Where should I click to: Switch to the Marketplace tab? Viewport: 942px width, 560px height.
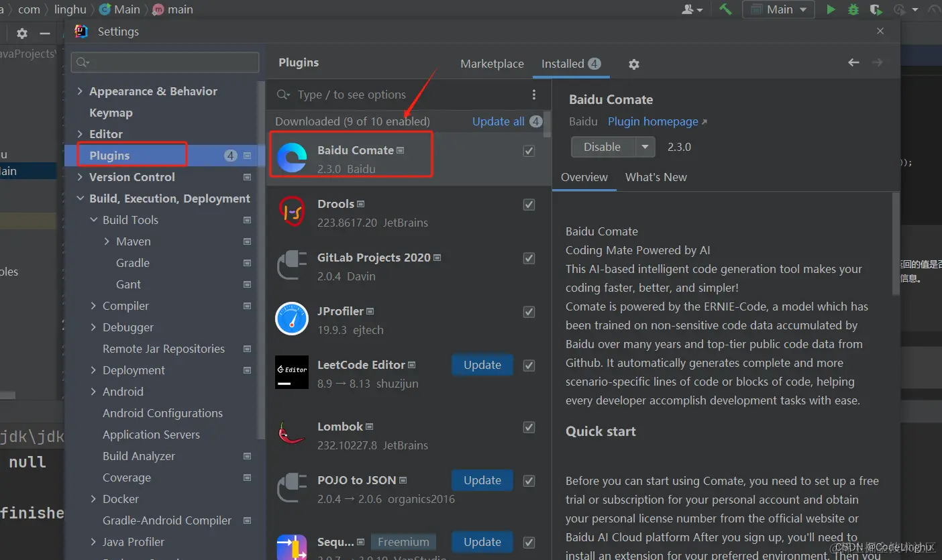point(492,64)
